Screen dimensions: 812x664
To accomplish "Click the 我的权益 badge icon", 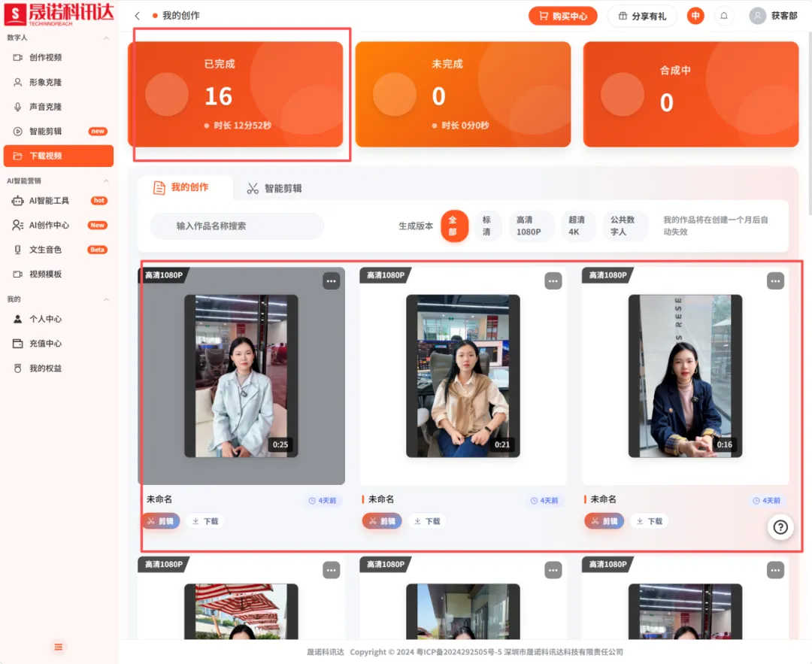I will coord(17,368).
